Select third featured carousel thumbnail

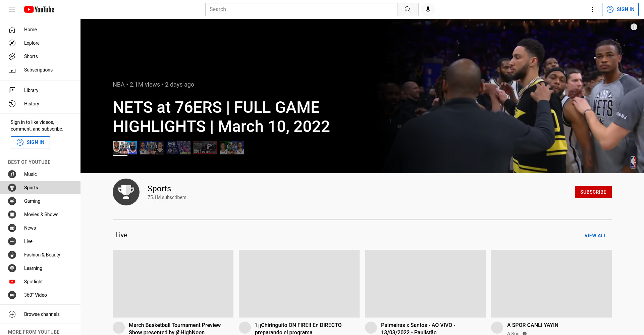[x=178, y=148]
